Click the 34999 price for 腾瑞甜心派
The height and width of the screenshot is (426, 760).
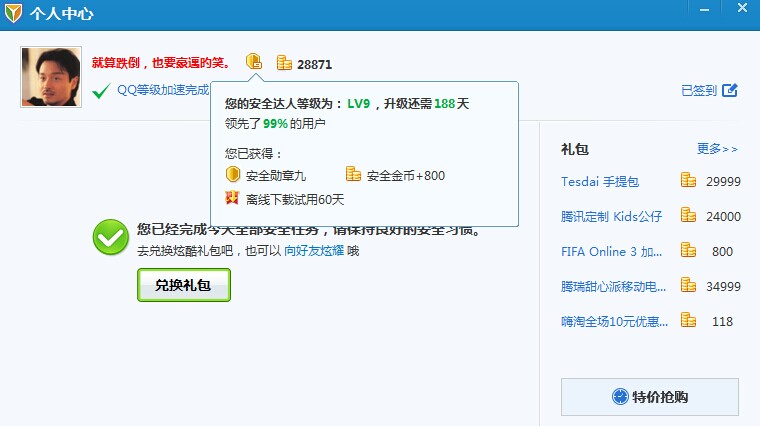tap(723, 286)
